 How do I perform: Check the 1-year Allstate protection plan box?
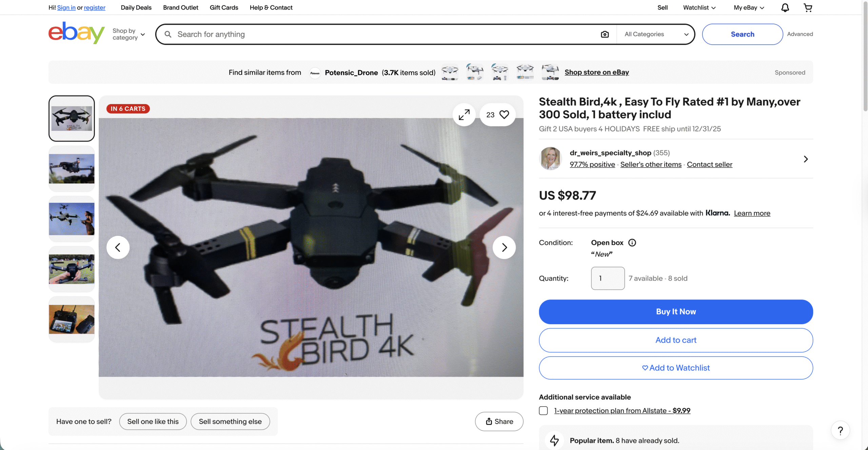click(543, 411)
